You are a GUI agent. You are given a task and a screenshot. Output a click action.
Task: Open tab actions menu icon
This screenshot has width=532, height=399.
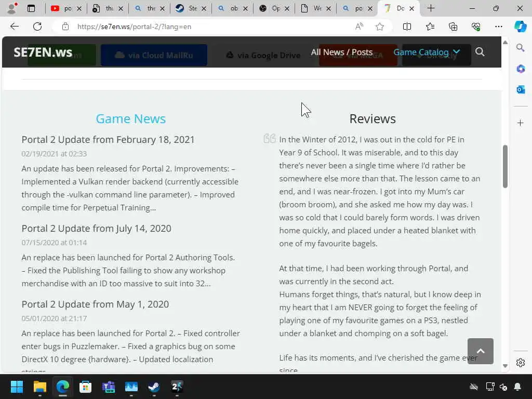click(31, 8)
